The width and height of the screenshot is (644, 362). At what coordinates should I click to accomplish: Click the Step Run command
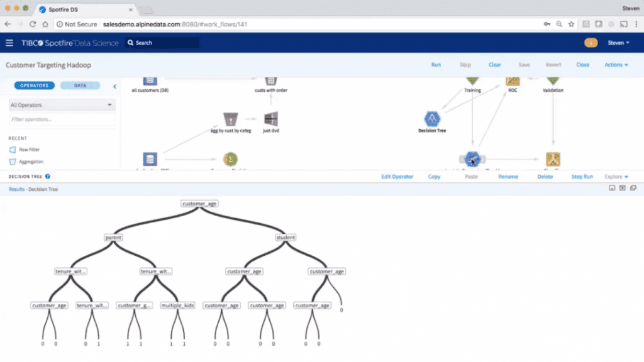coord(582,177)
